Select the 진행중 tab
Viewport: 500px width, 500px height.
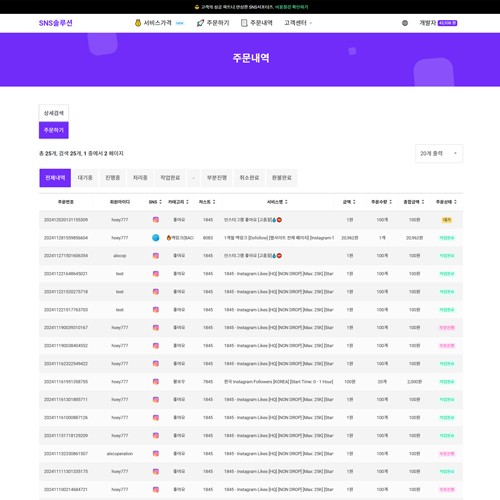pyautogui.click(x=113, y=178)
